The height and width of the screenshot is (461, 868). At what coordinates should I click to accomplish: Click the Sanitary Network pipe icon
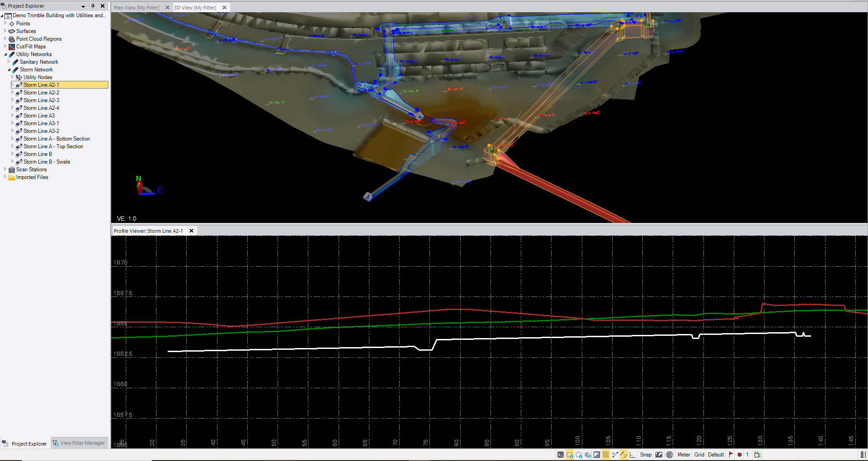[x=15, y=62]
